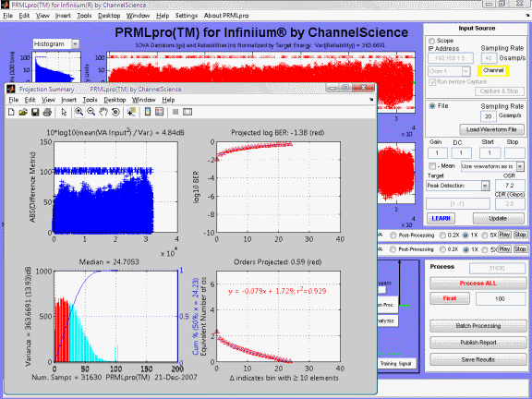
Task: Click Save floppy icon in Projection Summary toolbar
Action: point(35,112)
